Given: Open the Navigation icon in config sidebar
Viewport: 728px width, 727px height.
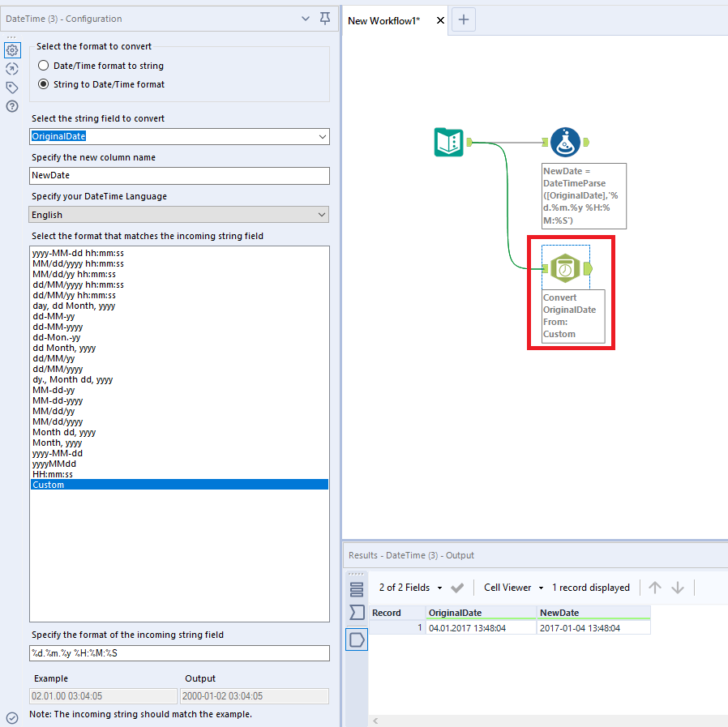Looking at the screenshot, I should click(12, 69).
